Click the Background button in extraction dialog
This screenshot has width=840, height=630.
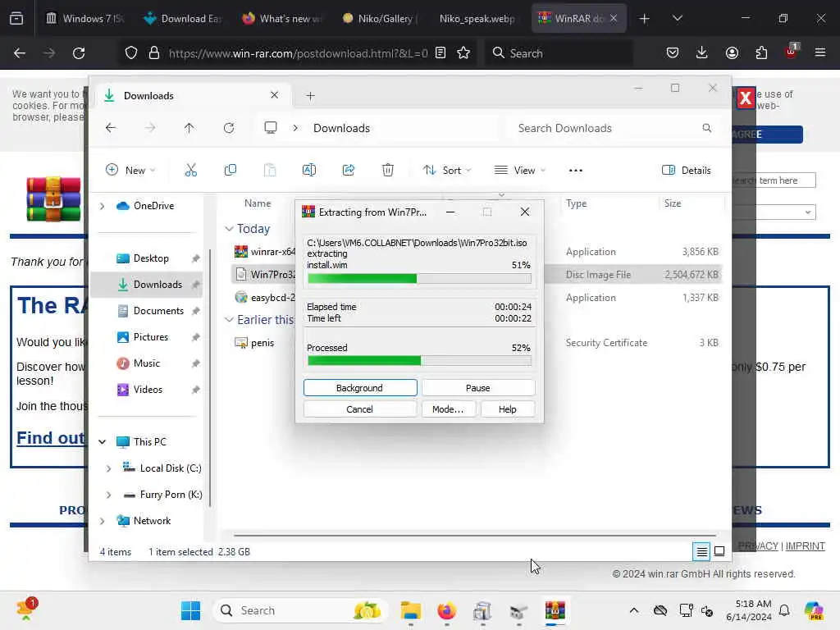tap(360, 388)
